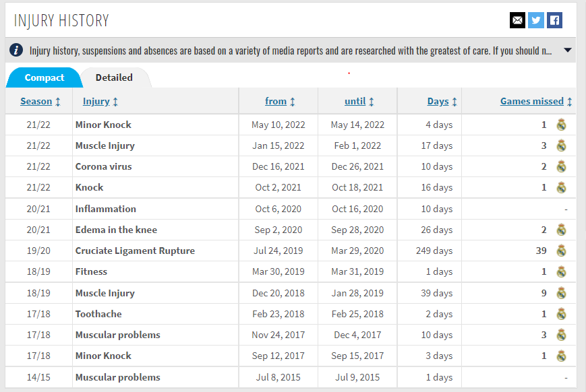Select the Cruciate Ligament Rupture row
The width and height of the screenshot is (586, 392).
[x=291, y=251]
